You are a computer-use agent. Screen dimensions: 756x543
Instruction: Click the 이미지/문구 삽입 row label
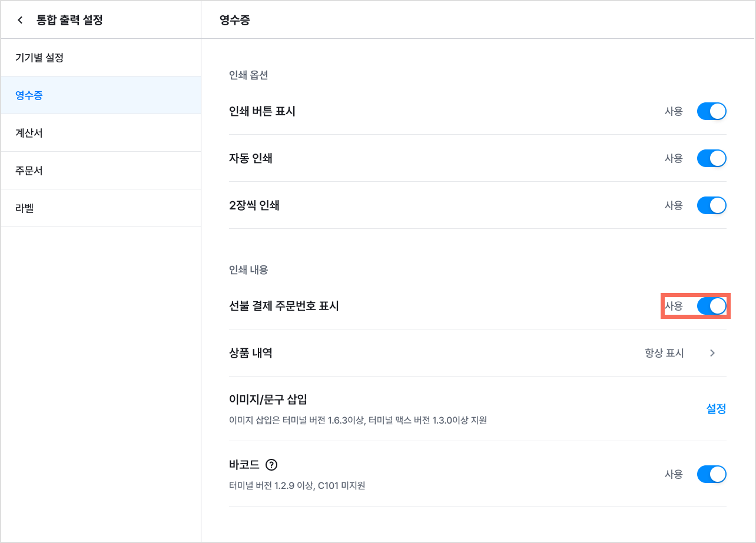tap(268, 400)
